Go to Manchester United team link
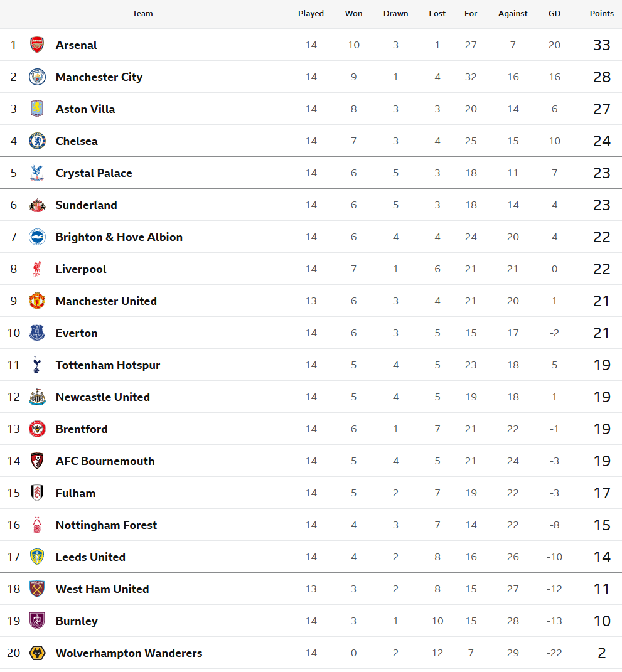 [x=106, y=301]
